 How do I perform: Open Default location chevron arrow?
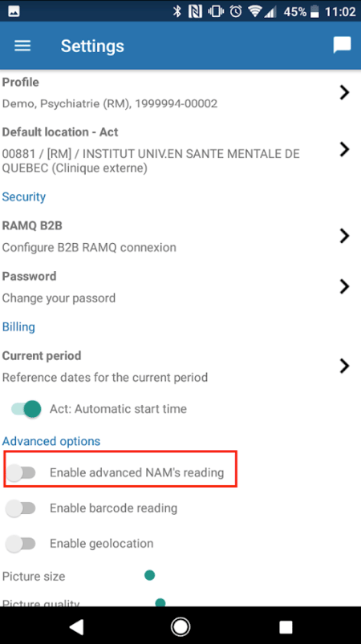(x=344, y=149)
